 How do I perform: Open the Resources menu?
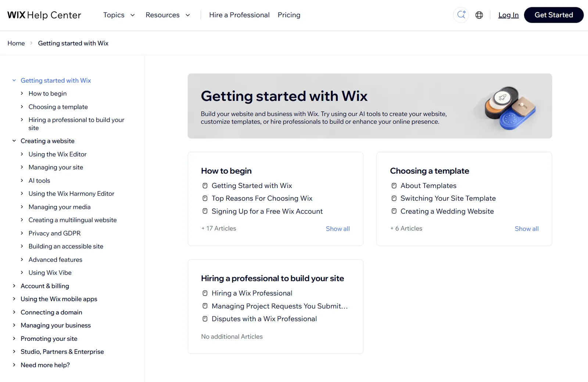(162, 15)
